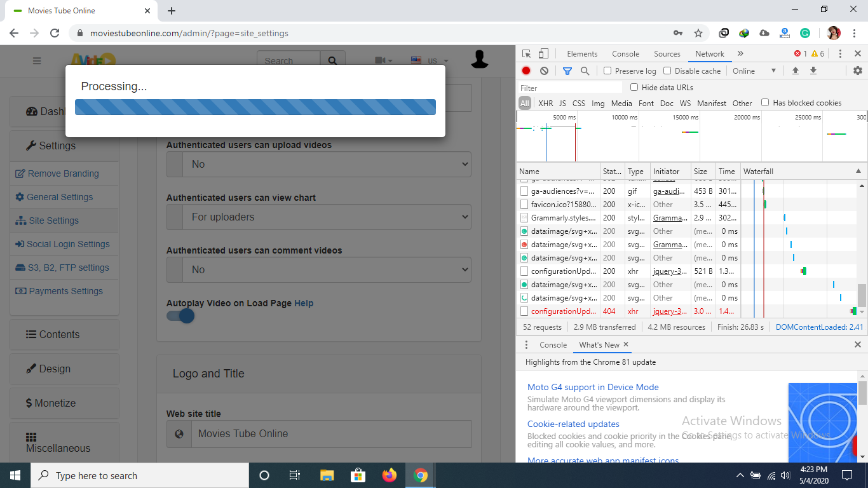The height and width of the screenshot is (488, 868).
Task: Open network search magnifier icon
Action: 585,71
